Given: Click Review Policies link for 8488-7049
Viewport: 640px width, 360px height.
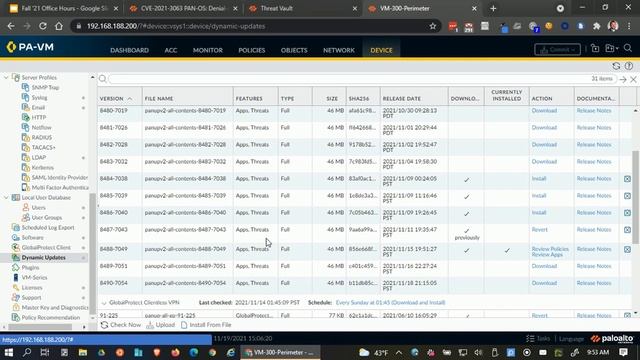Looking at the screenshot, I should pyautogui.click(x=550, y=249).
